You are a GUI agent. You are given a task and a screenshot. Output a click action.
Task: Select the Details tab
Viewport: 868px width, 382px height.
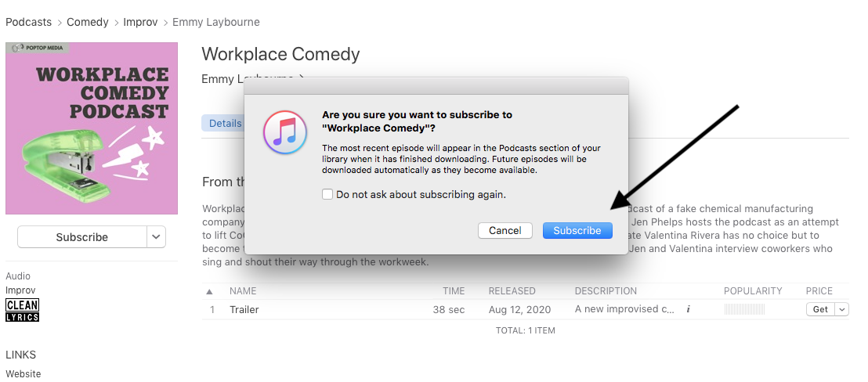point(225,123)
